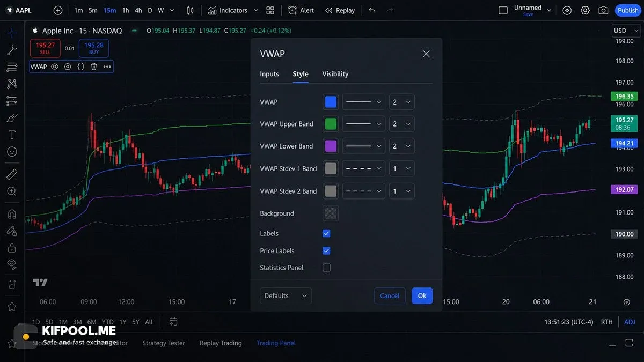
Task: Open the USD currency dropdown
Action: 625,31
